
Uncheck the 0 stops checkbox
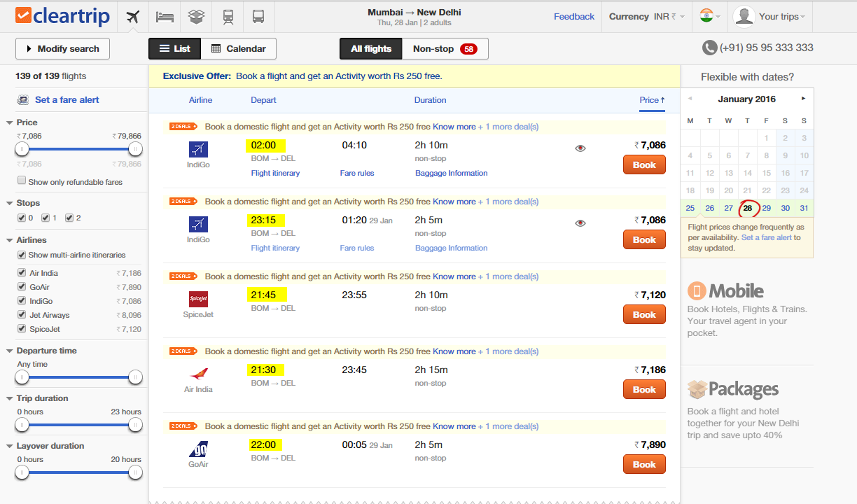tap(22, 218)
